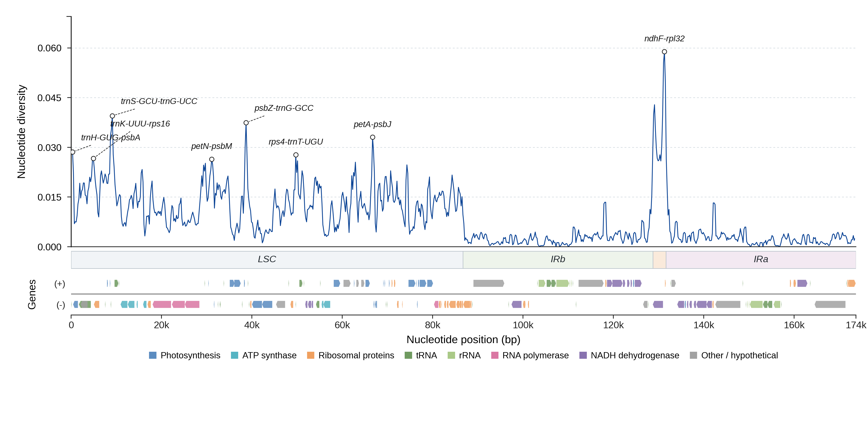Click the (-) strand label

coord(61,305)
